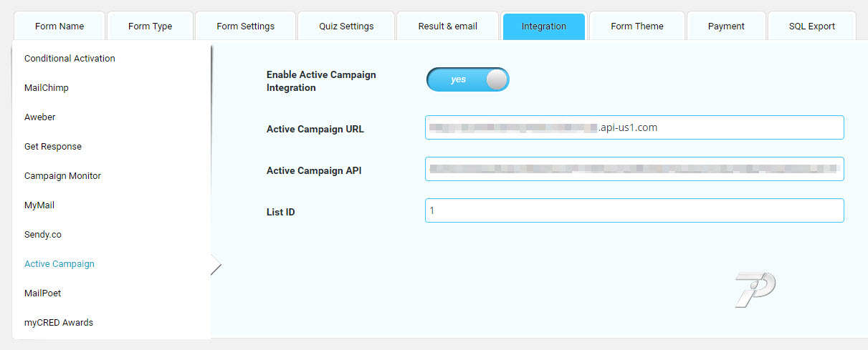This screenshot has width=868, height=350.
Task: Click the logo icon at bottom right
Action: click(755, 290)
